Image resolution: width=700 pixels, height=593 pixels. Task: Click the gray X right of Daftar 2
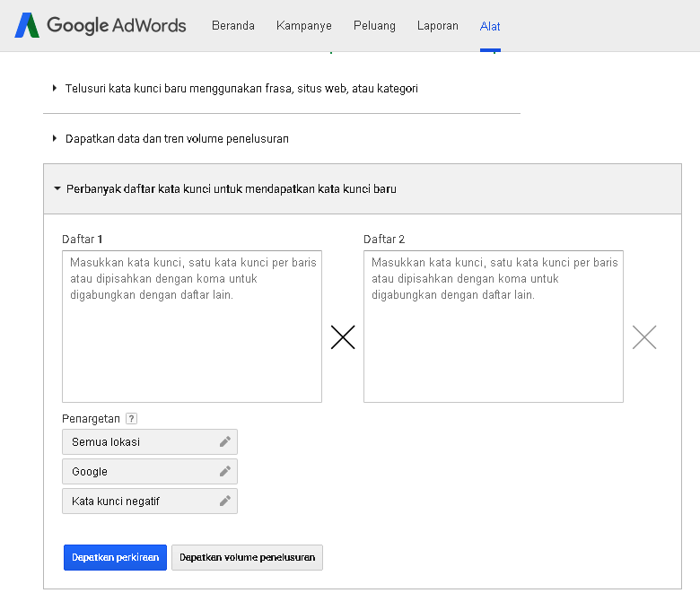[x=644, y=337]
